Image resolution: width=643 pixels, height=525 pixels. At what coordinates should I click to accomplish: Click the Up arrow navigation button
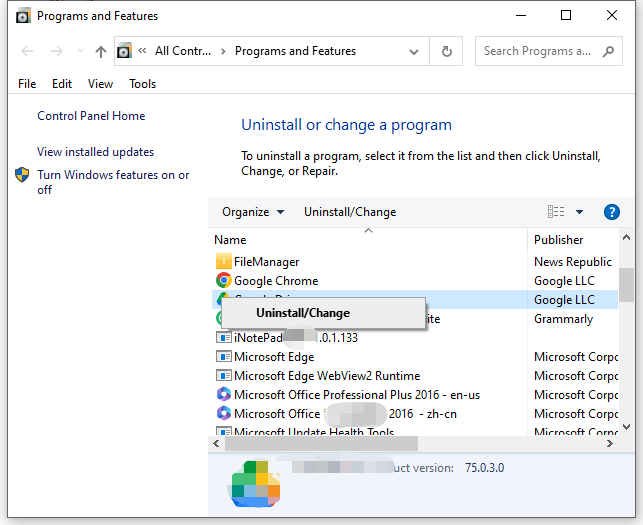100,52
